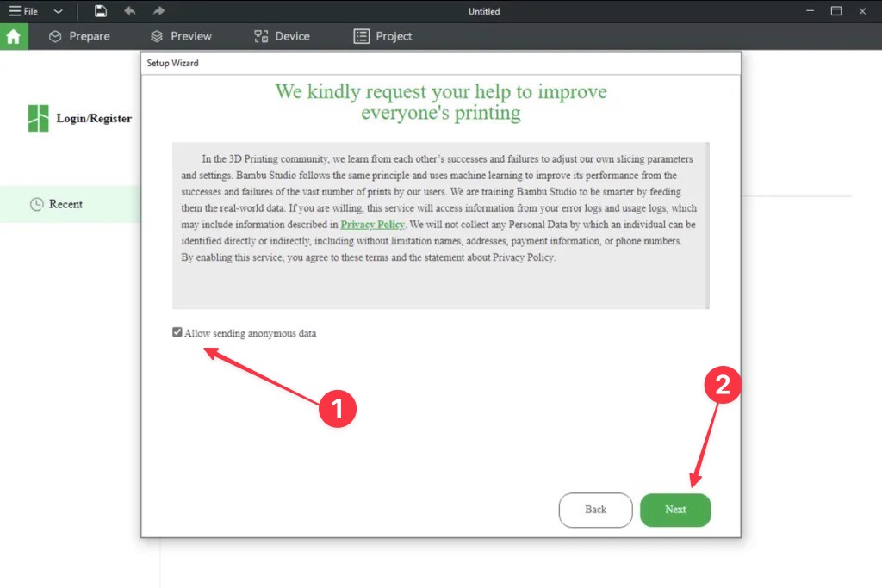The image size is (882, 588).
Task: Click the green Next button
Action: [675, 510]
